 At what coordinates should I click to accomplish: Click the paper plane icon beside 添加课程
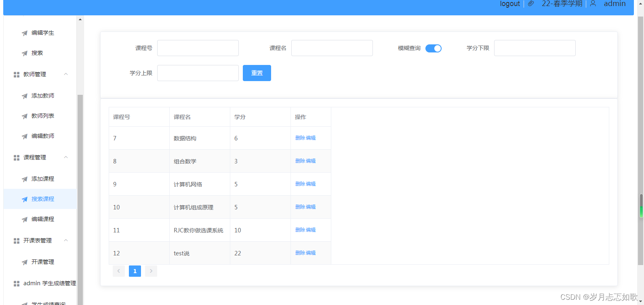[x=25, y=179]
